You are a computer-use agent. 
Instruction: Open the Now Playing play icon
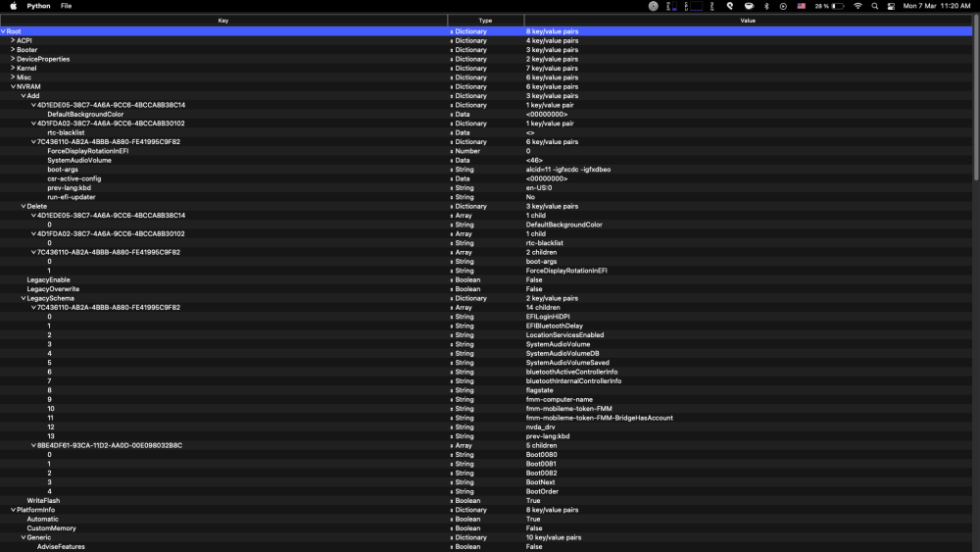(x=783, y=6)
